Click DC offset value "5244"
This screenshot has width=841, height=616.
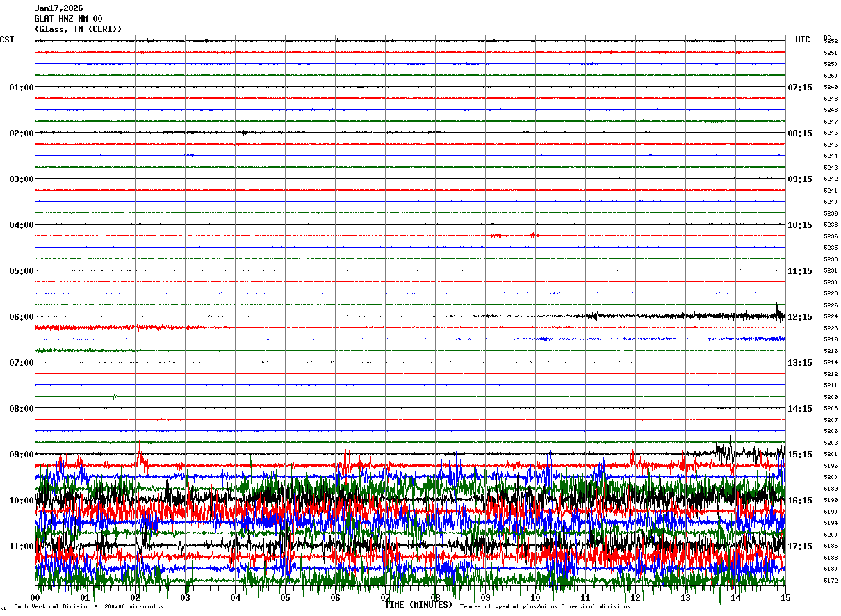(x=831, y=156)
